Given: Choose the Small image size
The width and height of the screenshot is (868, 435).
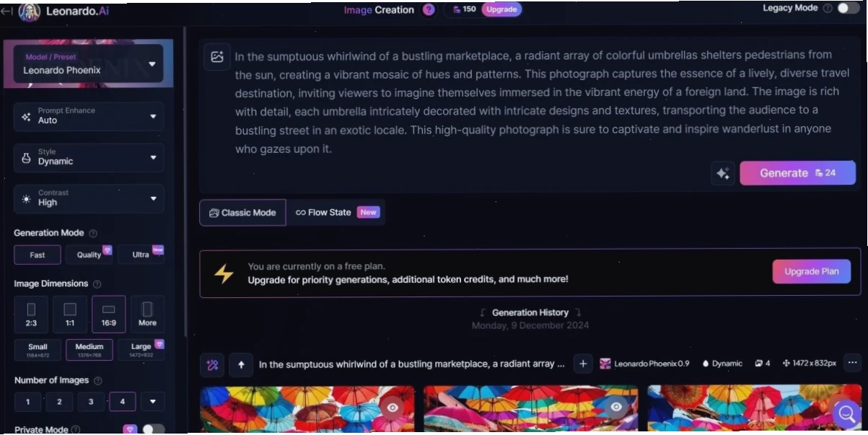Looking at the screenshot, I should click(38, 350).
